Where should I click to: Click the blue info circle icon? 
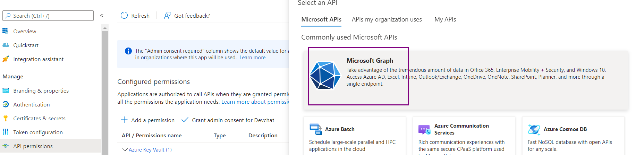(x=128, y=51)
